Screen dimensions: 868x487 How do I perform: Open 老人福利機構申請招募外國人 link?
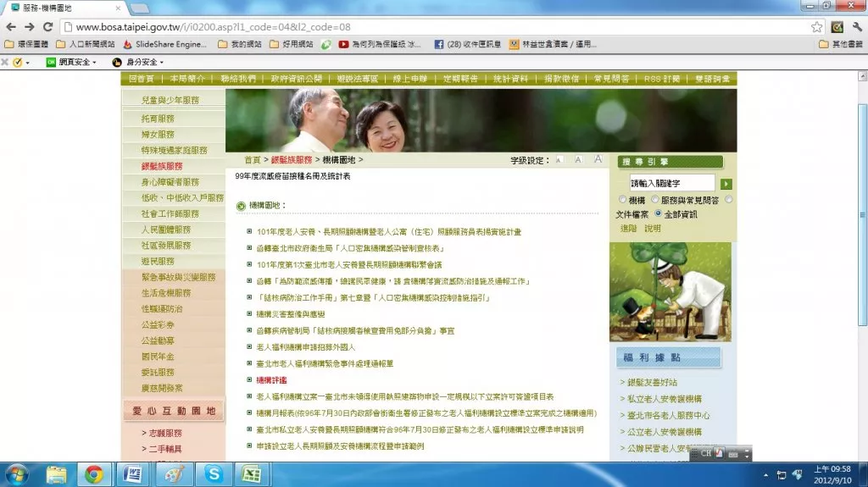[x=305, y=347]
